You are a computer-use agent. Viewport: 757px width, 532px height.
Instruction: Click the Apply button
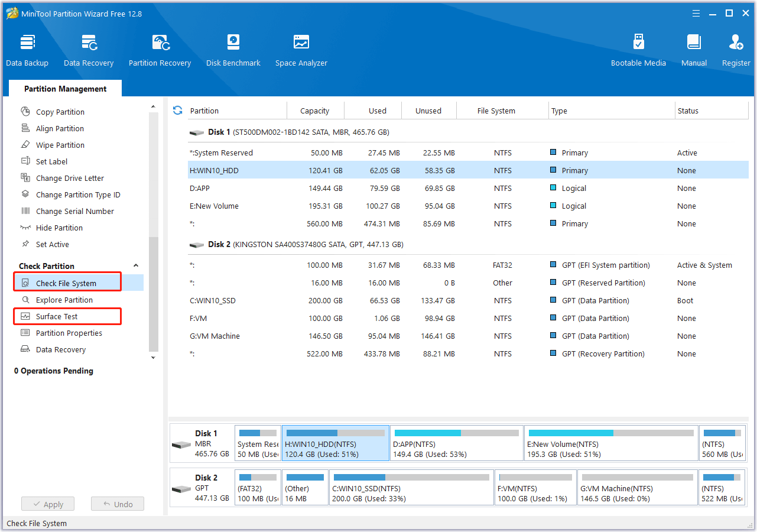pyautogui.click(x=48, y=504)
